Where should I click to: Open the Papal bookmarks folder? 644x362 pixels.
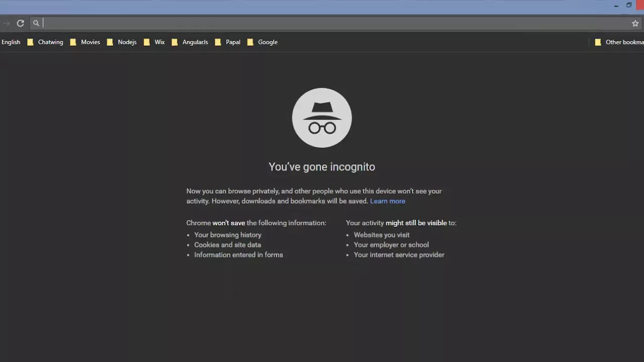227,42
